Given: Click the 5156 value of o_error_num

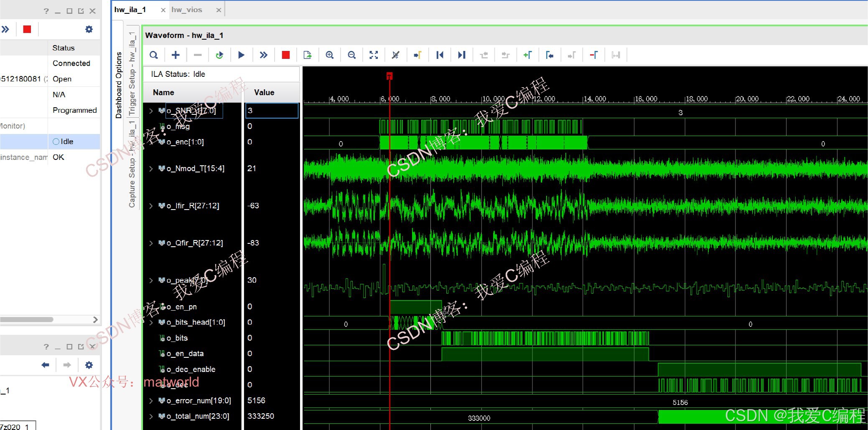Looking at the screenshot, I should pyautogui.click(x=256, y=401).
